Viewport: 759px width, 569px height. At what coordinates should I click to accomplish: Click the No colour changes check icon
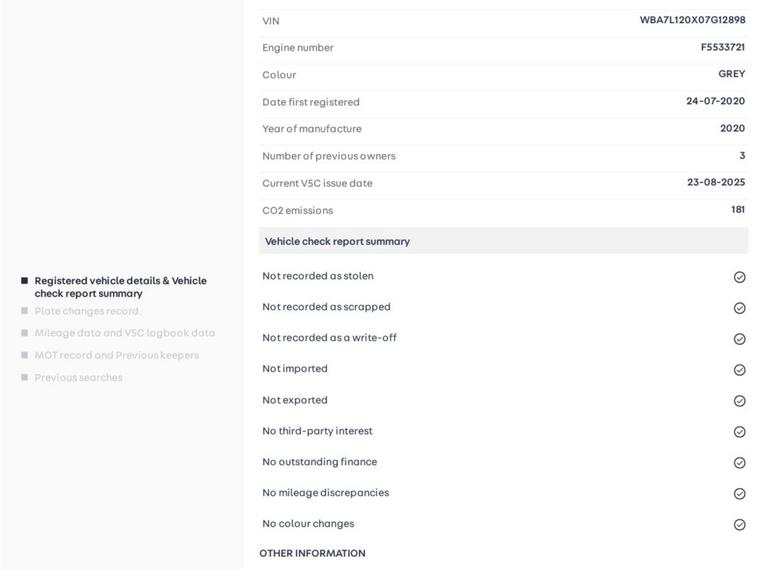[x=740, y=525]
